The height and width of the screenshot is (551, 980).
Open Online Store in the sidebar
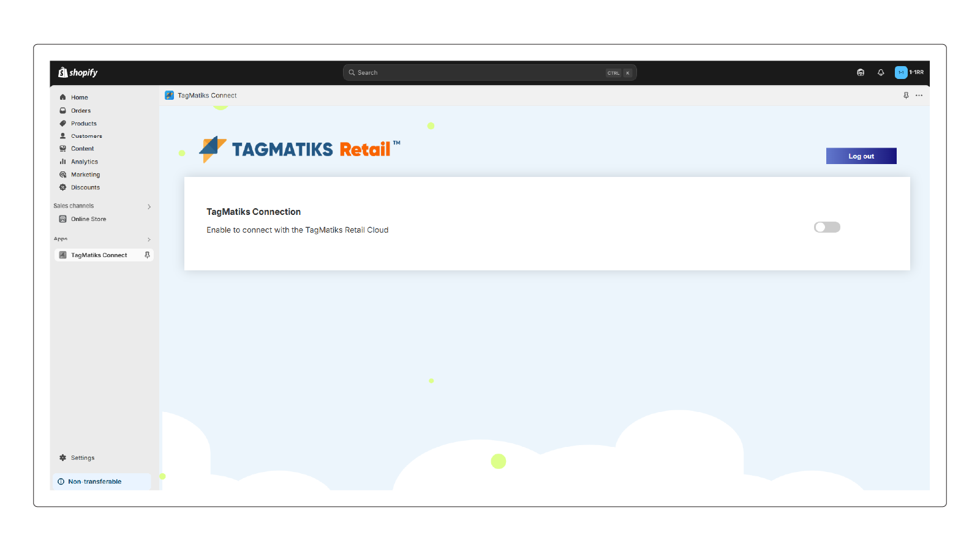tap(88, 219)
